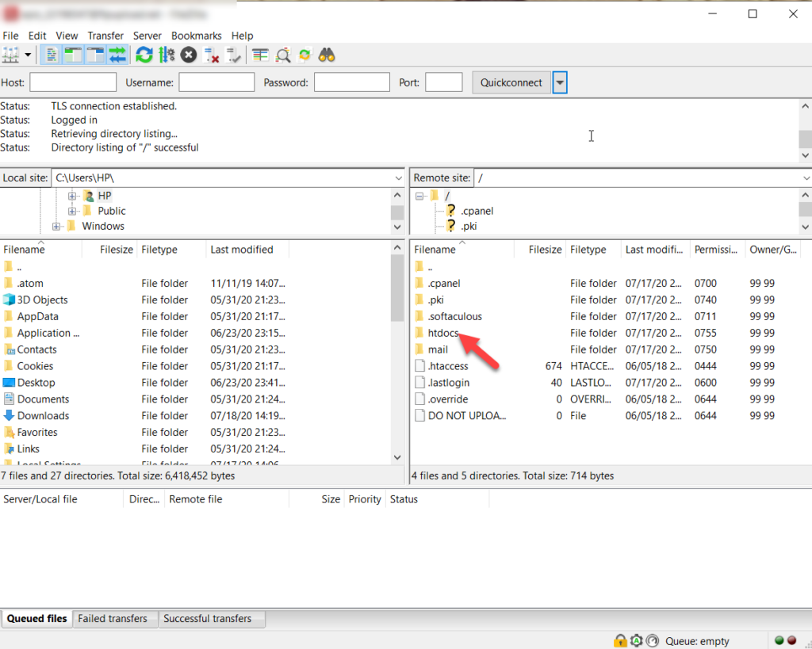Sort remote list by Owner/Group column
The width and height of the screenshot is (812, 649).
[x=773, y=250]
